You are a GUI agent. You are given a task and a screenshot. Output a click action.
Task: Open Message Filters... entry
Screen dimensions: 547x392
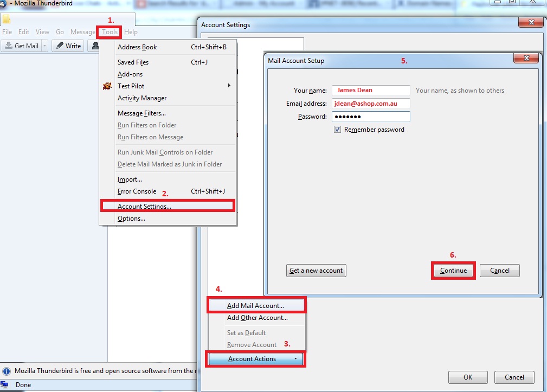pos(168,113)
